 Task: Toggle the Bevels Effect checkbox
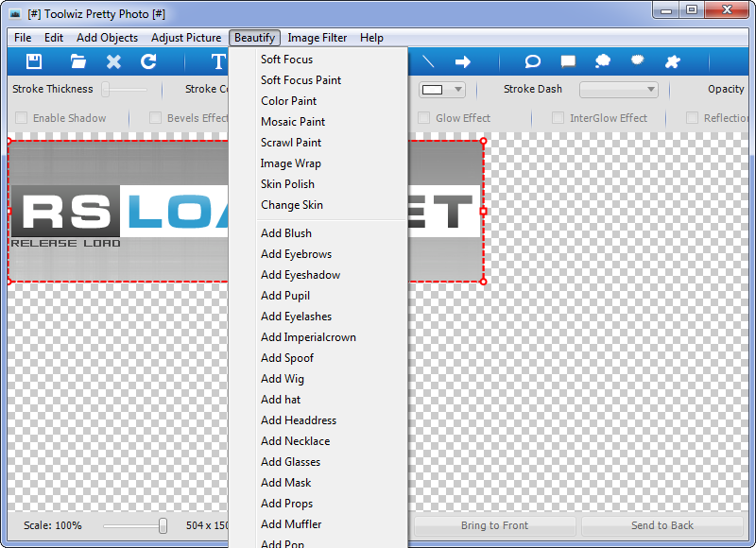[155, 117]
